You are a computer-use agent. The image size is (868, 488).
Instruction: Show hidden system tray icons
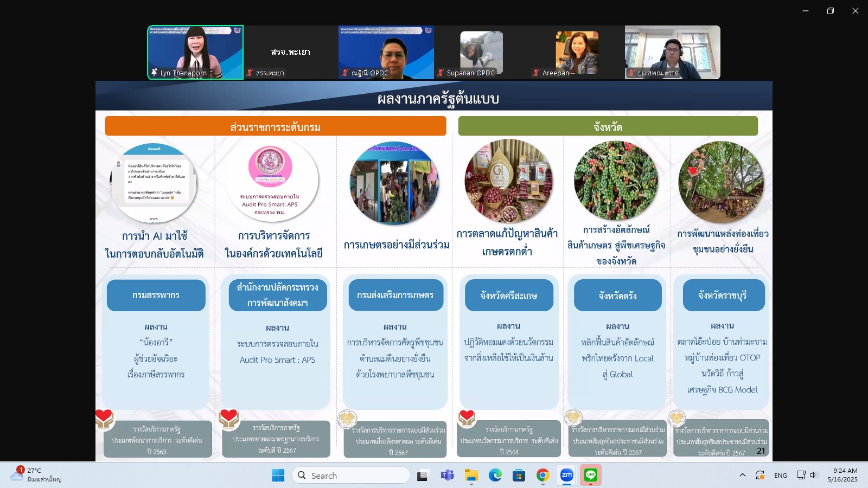[x=742, y=476]
